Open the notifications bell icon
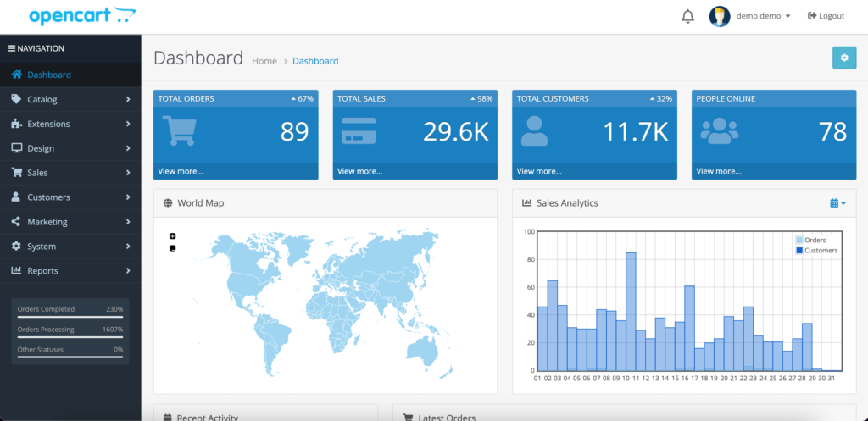The image size is (868, 421). tap(687, 16)
